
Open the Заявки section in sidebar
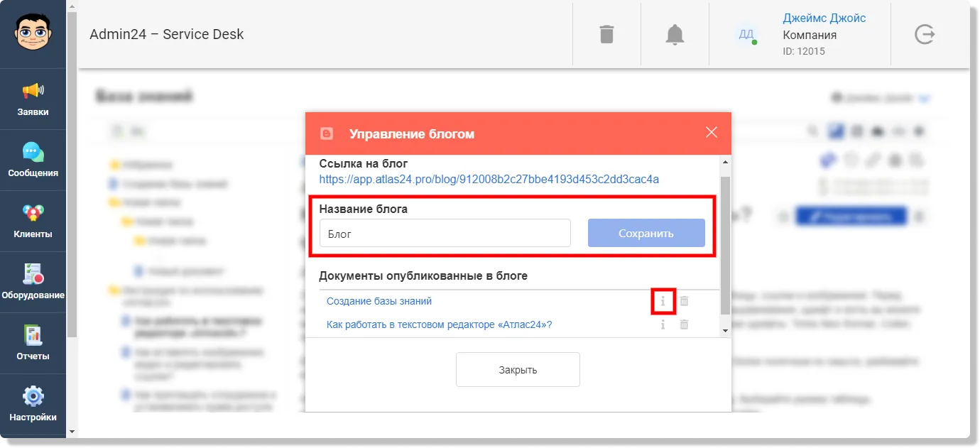click(x=33, y=99)
